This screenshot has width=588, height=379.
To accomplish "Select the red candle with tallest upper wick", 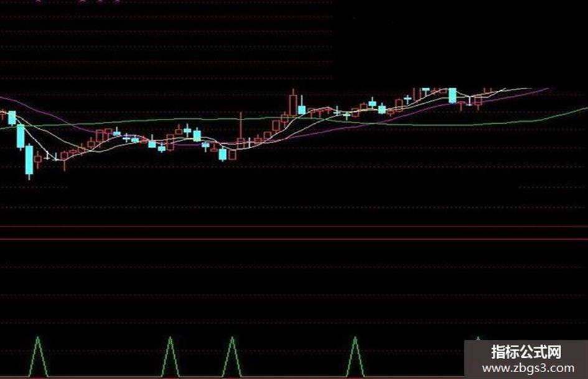I will (x=241, y=131).
